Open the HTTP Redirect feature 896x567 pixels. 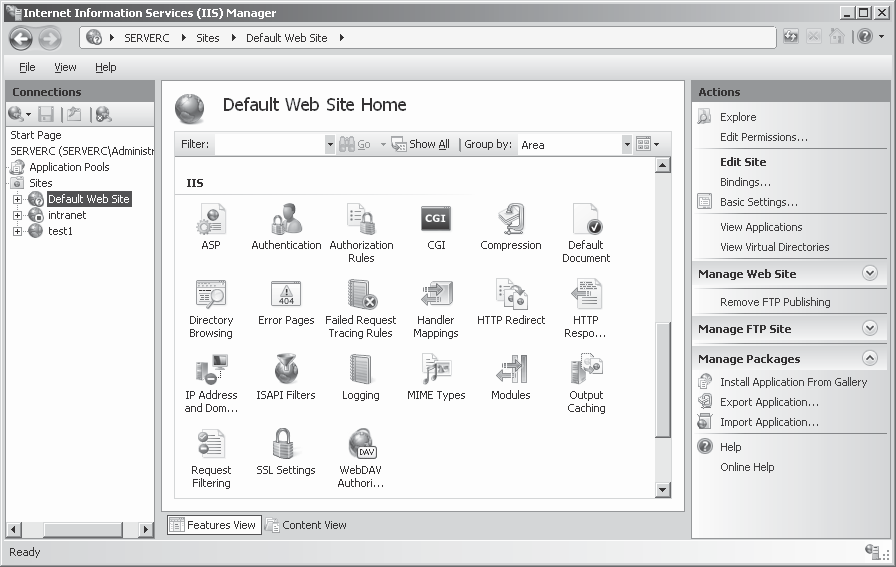click(511, 302)
